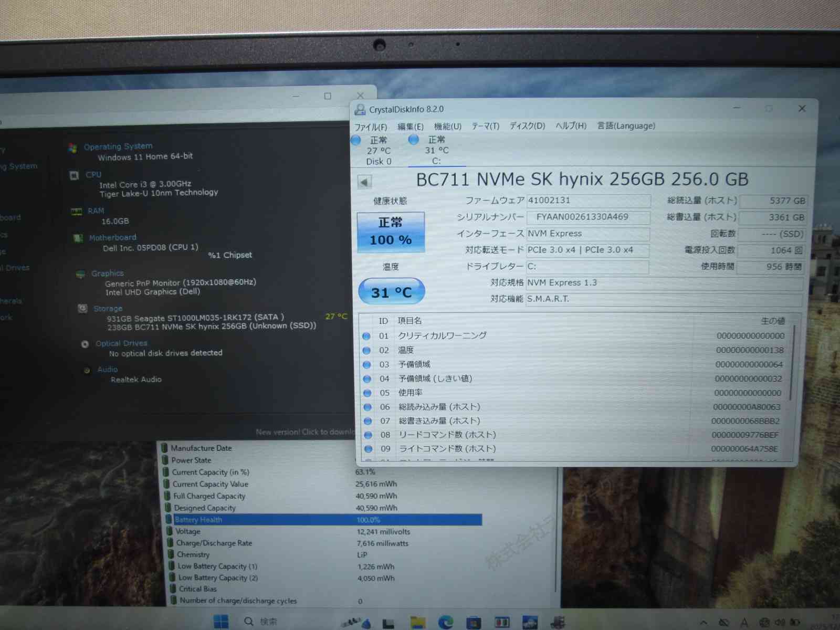Screen dimensions: 840x630
Task: Click the features field S.M.A.R.T.
Action: coord(664,299)
